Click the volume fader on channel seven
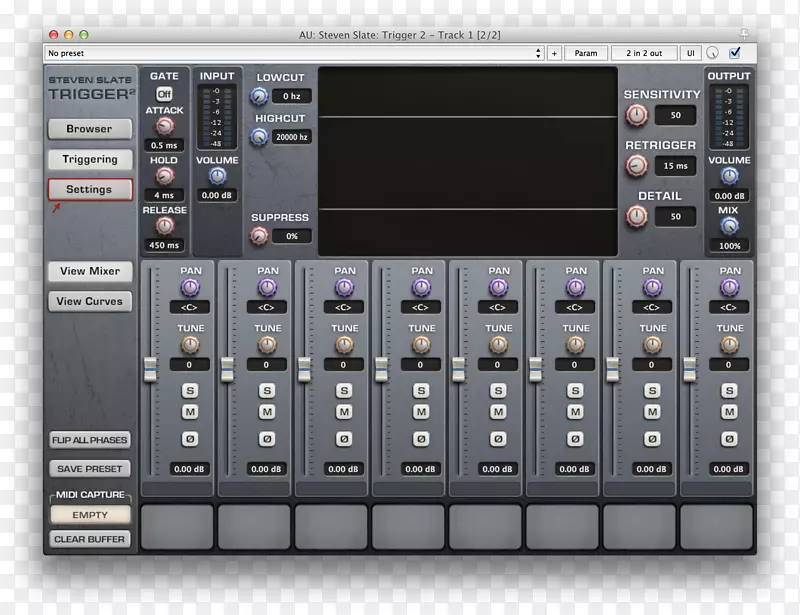Screen dimensions: 800x615 (613, 369)
